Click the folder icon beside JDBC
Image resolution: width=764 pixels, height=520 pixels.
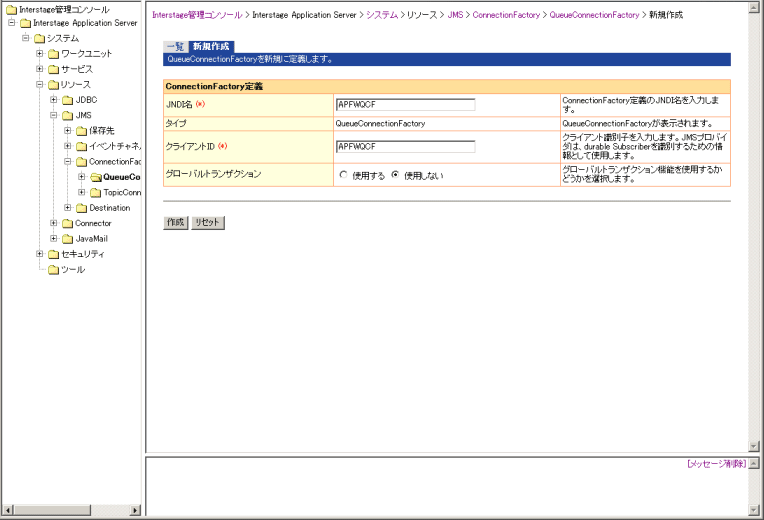[68, 100]
